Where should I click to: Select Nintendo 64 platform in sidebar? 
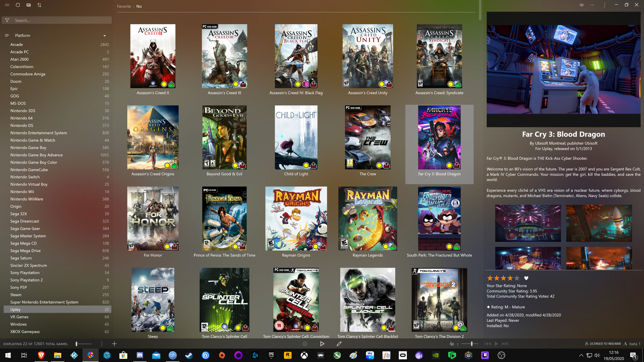(x=21, y=118)
